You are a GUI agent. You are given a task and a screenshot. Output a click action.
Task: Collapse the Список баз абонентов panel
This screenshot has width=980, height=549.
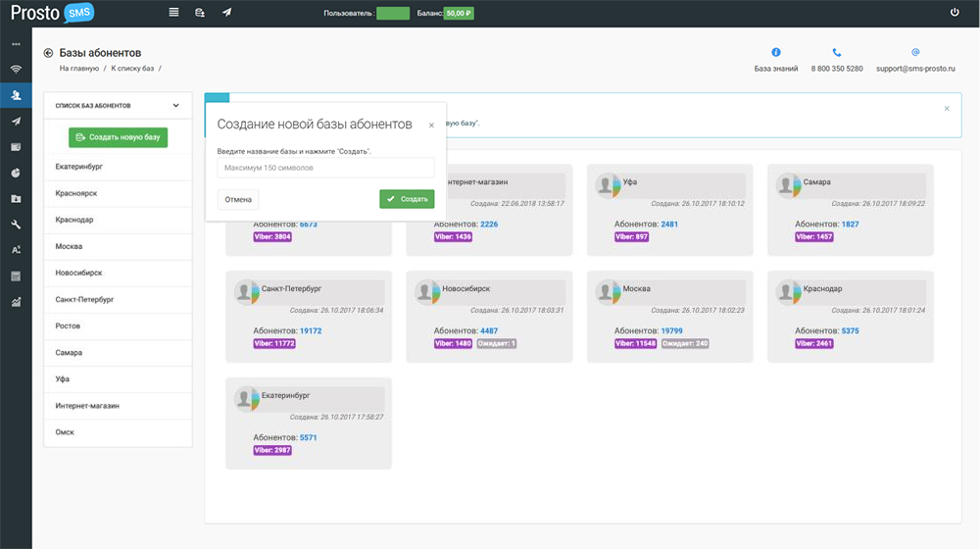[x=176, y=106]
